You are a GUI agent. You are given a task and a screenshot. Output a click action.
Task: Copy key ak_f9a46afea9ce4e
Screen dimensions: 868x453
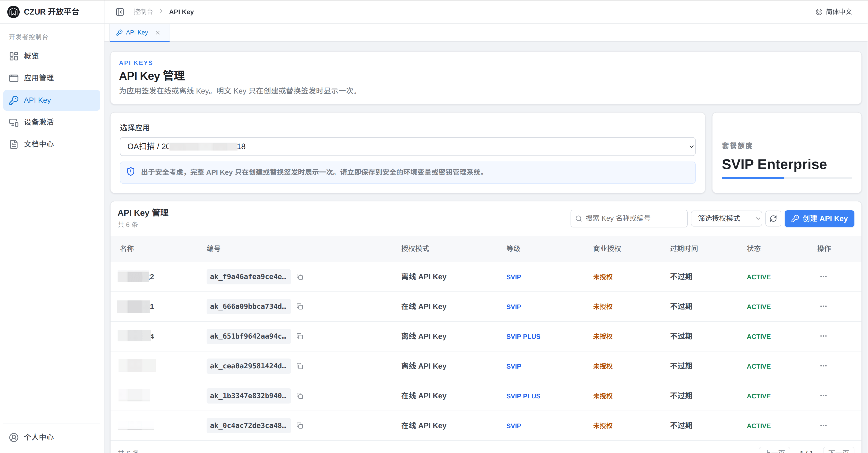click(x=300, y=277)
